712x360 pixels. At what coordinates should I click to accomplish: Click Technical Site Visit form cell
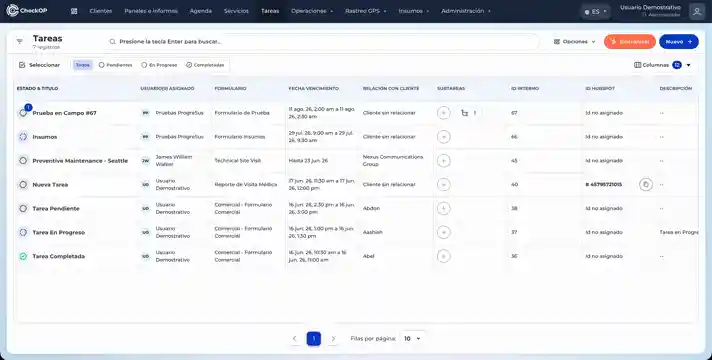[x=237, y=161]
